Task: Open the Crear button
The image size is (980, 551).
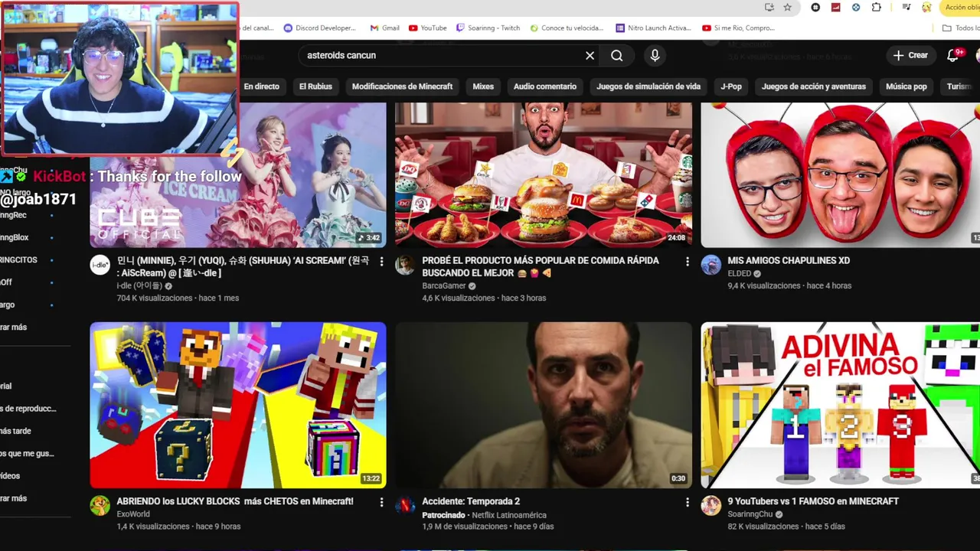Action: [910, 55]
